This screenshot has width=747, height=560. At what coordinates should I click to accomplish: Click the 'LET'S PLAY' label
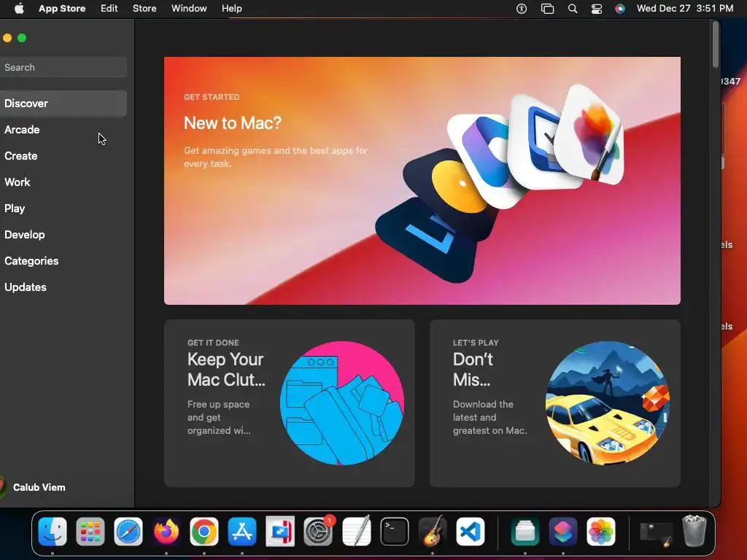[x=476, y=343]
